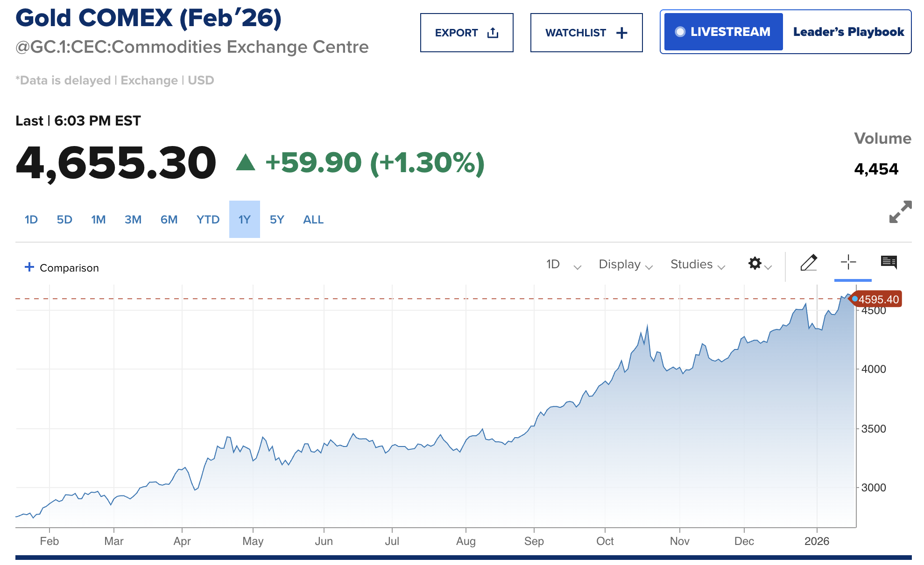This screenshot has width=924, height=565.
Task: Click the Export share icon
Action: coord(493,33)
